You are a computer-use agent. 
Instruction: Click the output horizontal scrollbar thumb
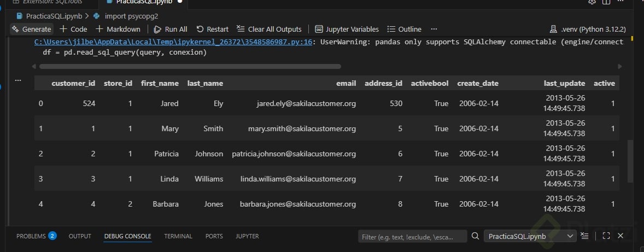tap(190, 66)
